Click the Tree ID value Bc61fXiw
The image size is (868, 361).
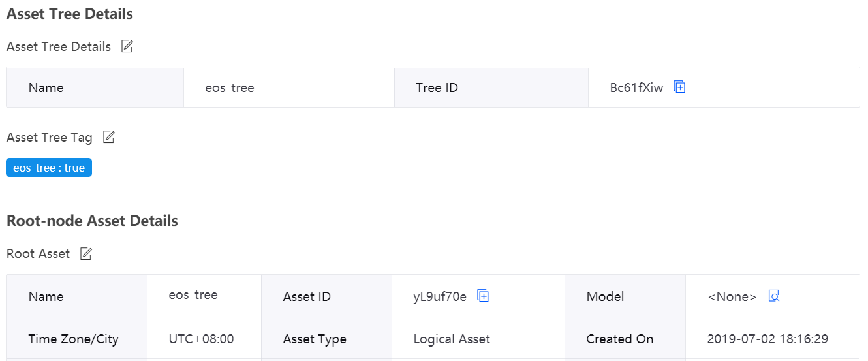tap(636, 87)
